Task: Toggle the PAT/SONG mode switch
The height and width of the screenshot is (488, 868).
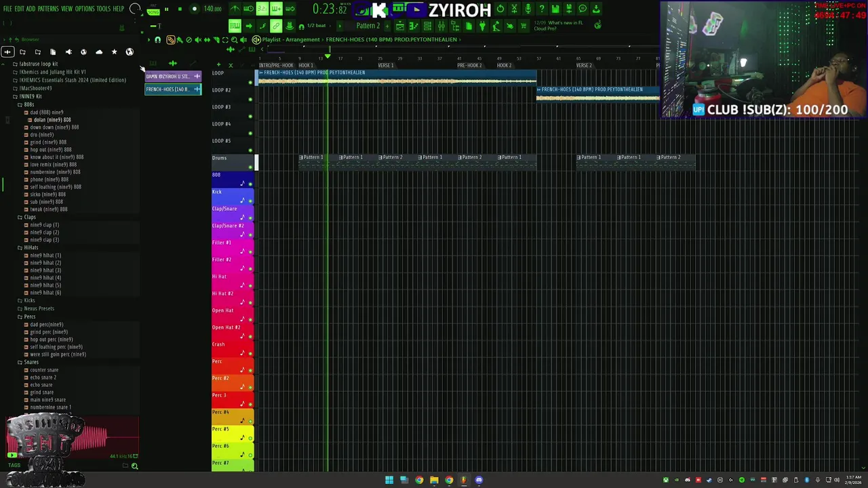Action: (153, 9)
